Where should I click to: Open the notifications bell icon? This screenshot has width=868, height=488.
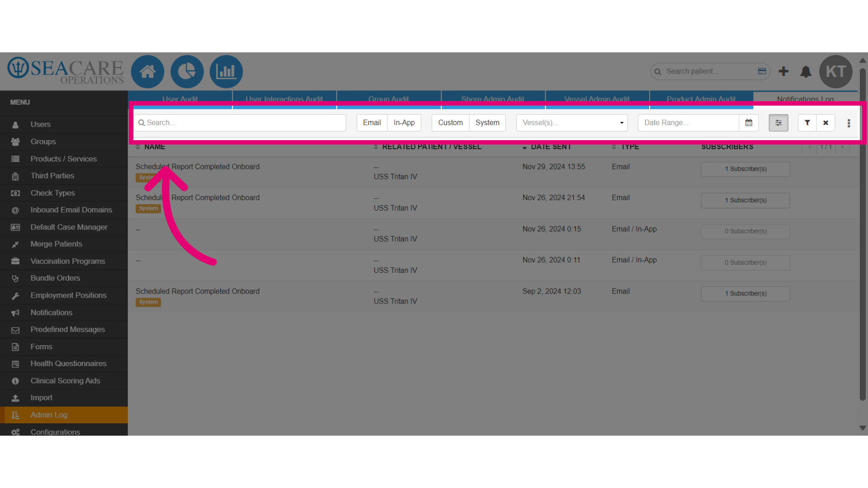click(806, 71)
